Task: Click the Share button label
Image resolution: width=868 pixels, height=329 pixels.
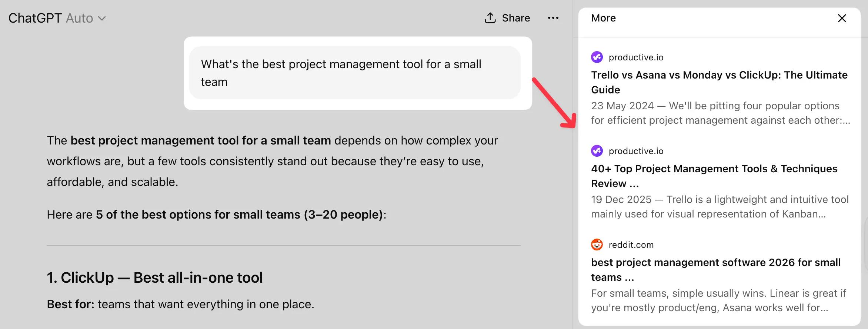Action: coord(516,18)
